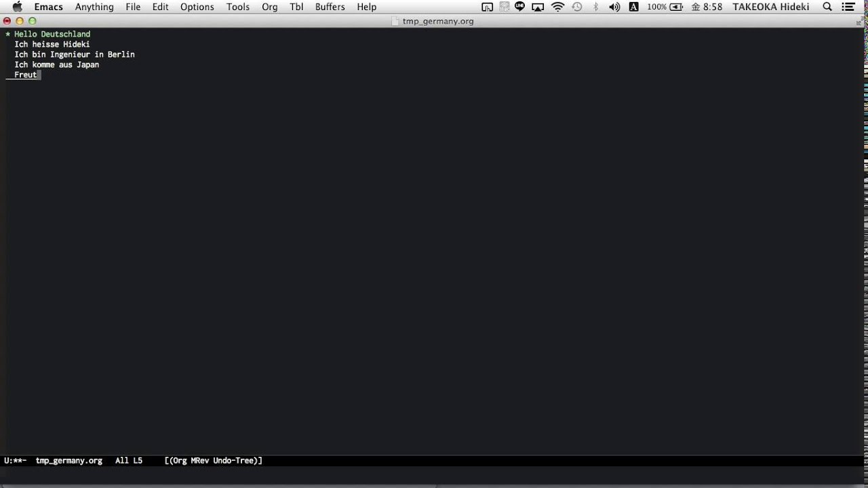
Task: Open the Edit menu
Action: pyautogui.click(x=161, y=7)
